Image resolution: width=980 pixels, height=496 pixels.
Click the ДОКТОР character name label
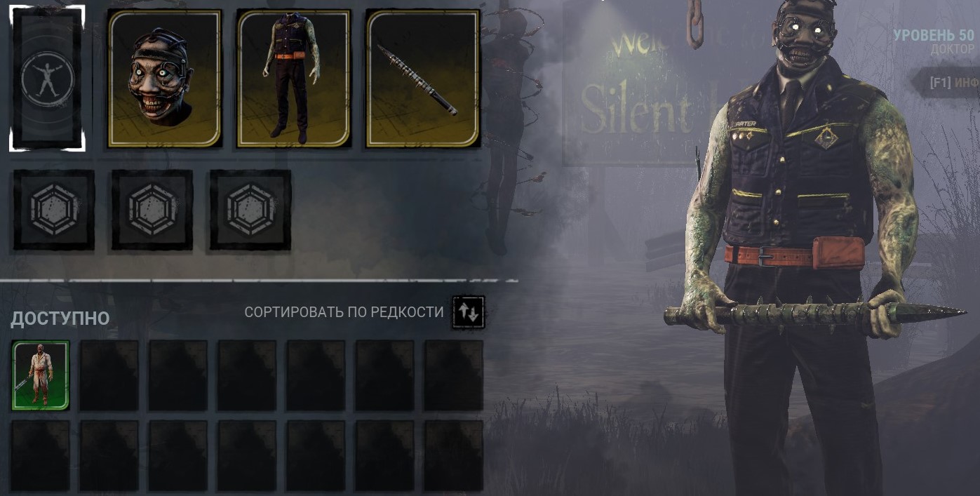tap(953, 50)
